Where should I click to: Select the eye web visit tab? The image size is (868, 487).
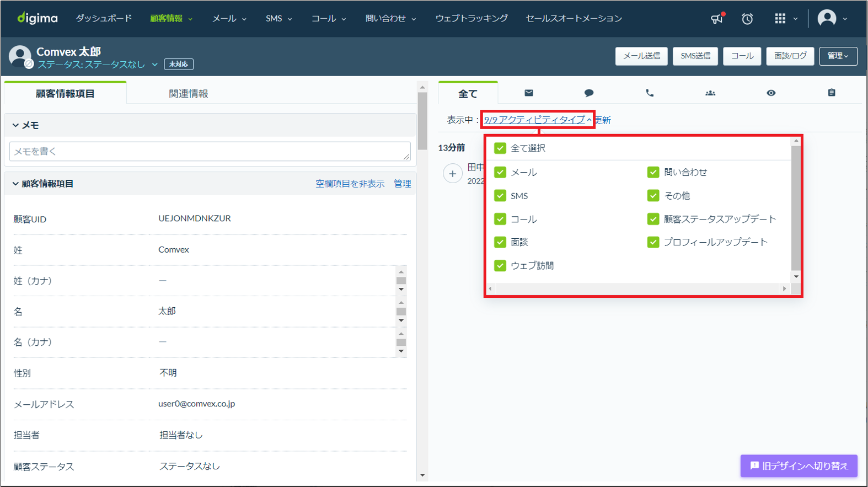[x=771, y=93]
